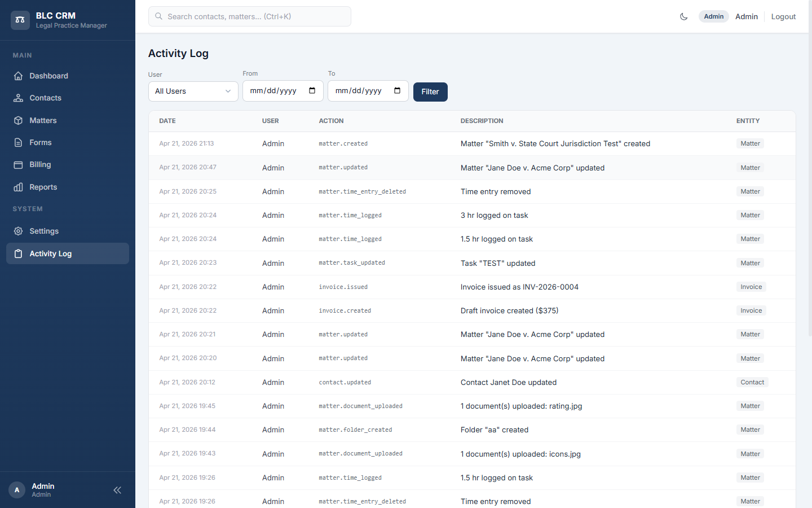Click the Admin role badge in header
812x508 pixels.
click(x=714, y=16)
